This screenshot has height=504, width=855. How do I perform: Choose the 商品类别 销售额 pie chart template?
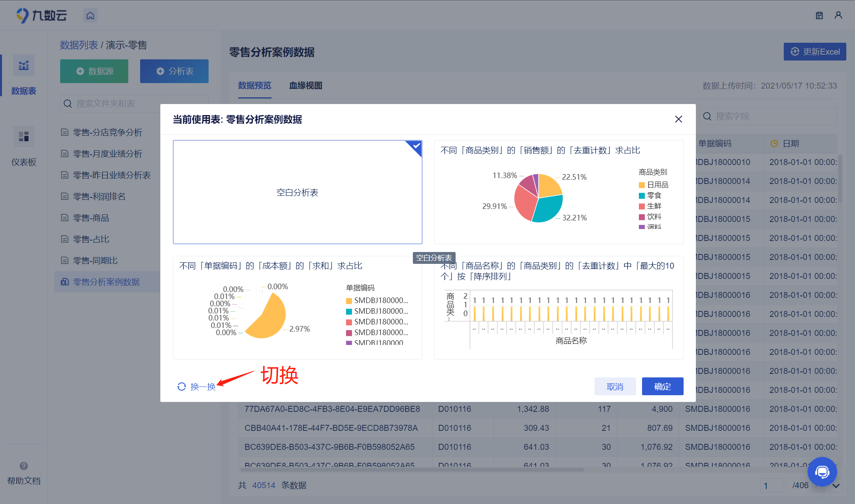click(559, 192)
